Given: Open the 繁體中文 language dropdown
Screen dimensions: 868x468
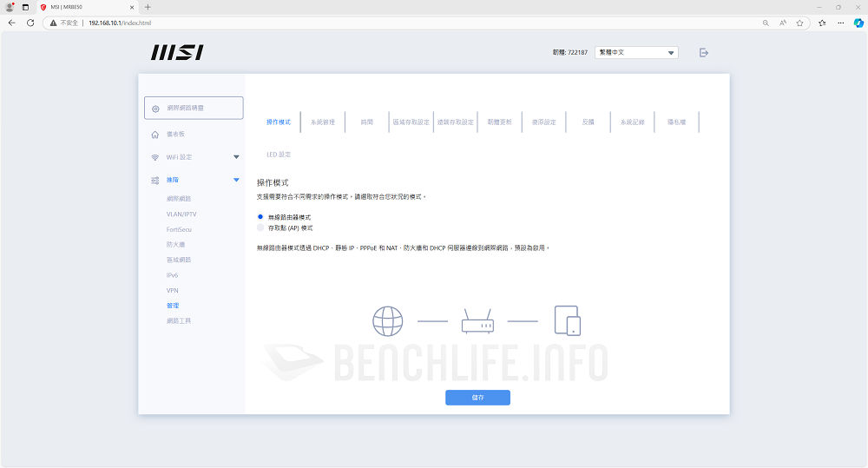Looking at the screenshot, I should click(x=636, y=53).
